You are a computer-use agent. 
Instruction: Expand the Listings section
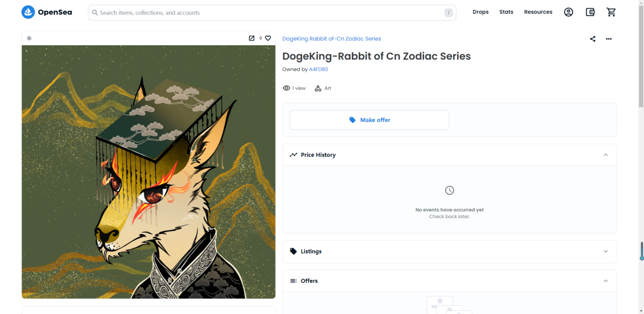tap(605, 251)
